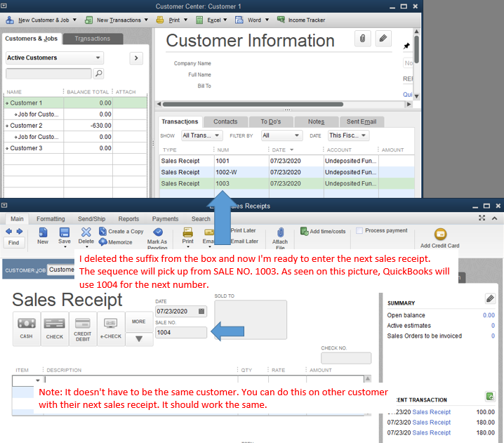Click the Print icon in Customer Center
The image size is (504, 443).
[x=160, y=20]
